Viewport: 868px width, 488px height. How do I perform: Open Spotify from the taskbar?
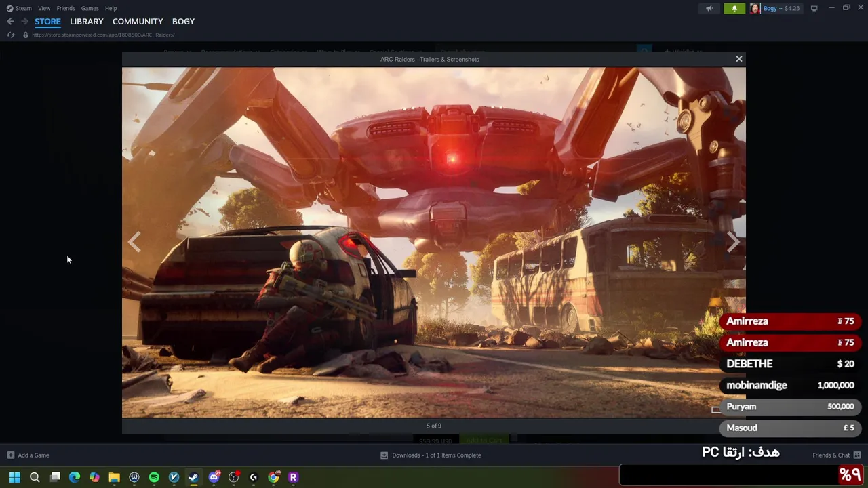click(x=154, y=477)
